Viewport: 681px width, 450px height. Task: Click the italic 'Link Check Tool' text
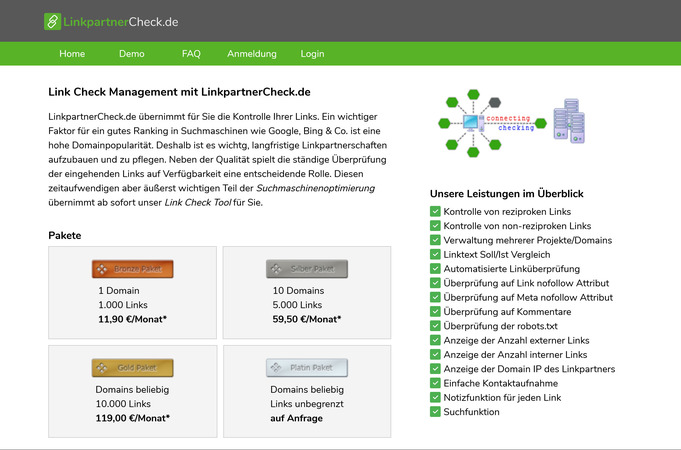point(198,202)
